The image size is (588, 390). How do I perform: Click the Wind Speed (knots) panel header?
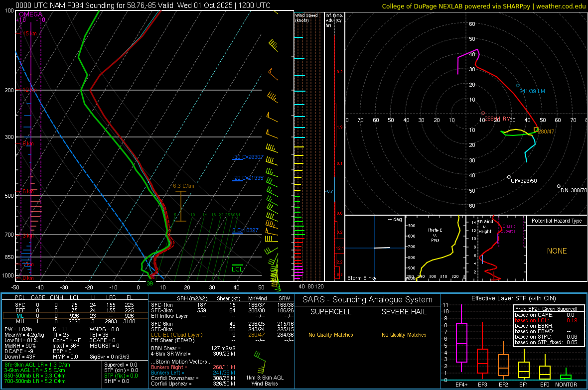[306, 18]
